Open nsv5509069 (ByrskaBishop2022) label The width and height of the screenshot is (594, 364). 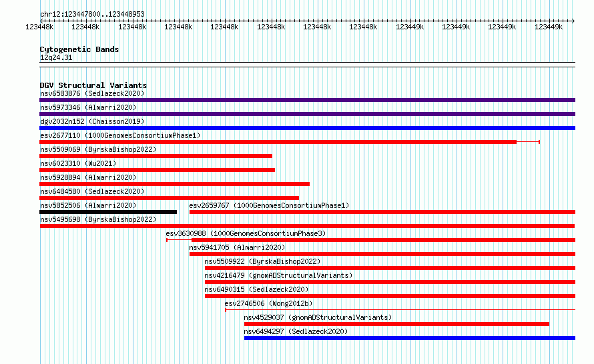[x=98, y=149]
